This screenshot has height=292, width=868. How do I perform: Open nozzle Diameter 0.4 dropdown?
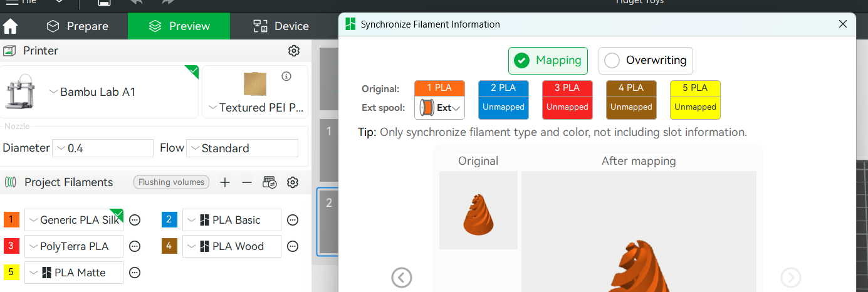tap(103, 149)
